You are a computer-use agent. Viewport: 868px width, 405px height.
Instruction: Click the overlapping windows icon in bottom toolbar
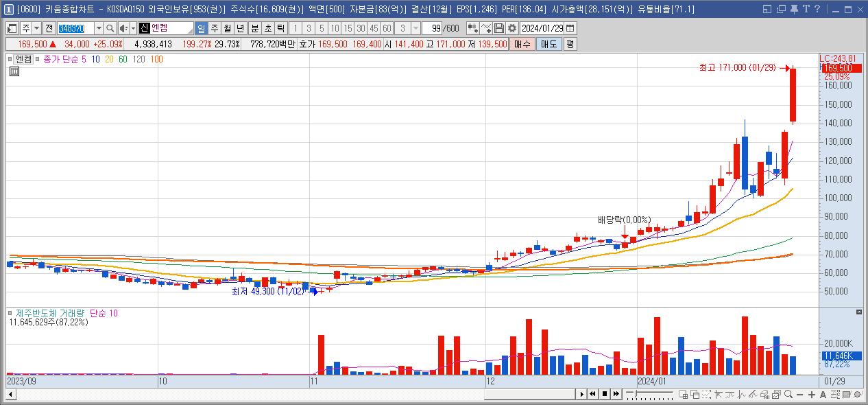pos(695,395)
